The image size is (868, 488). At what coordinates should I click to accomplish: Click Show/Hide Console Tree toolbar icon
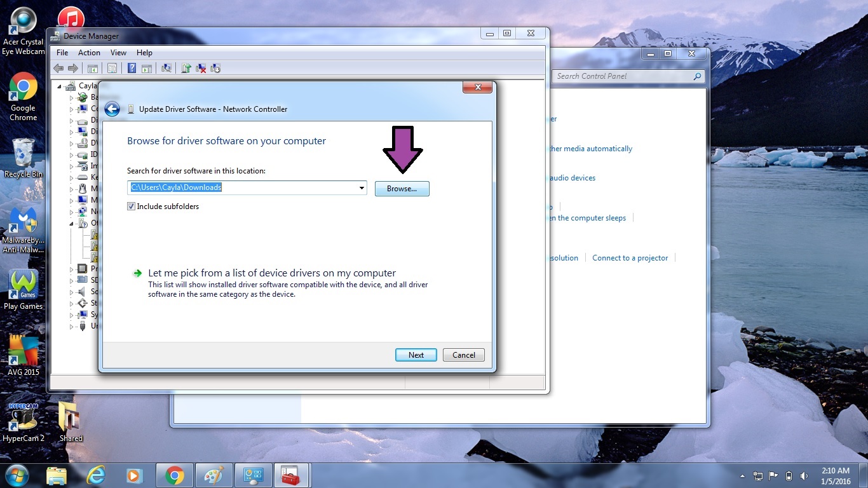pos(93,69)
